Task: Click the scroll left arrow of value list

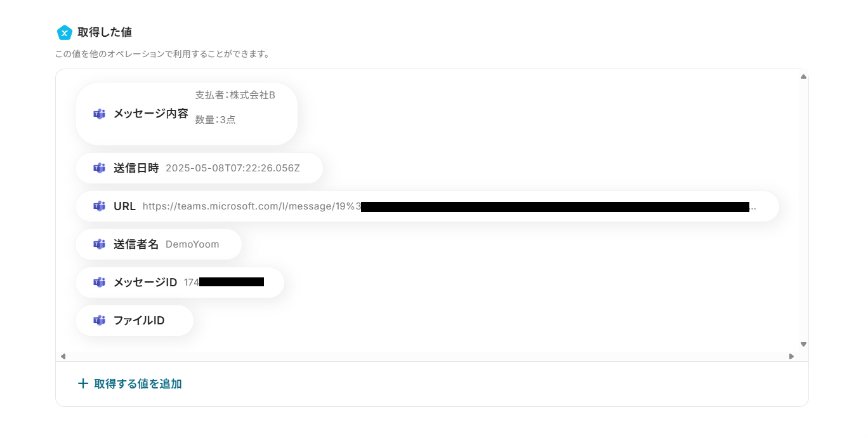Action: [63, 356]
